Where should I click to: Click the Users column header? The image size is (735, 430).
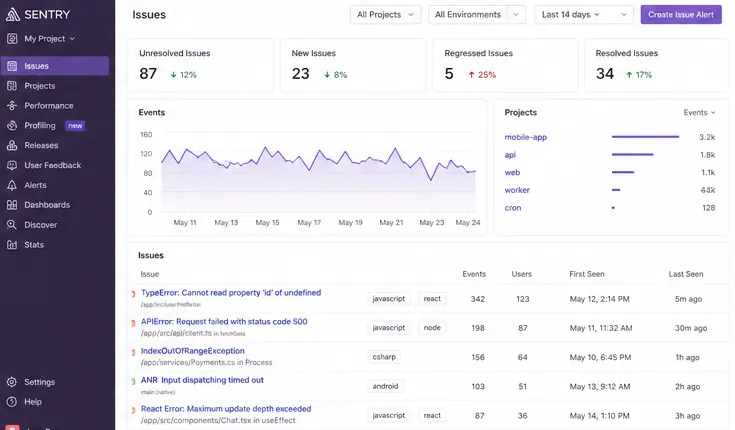[x=522, y=274]
